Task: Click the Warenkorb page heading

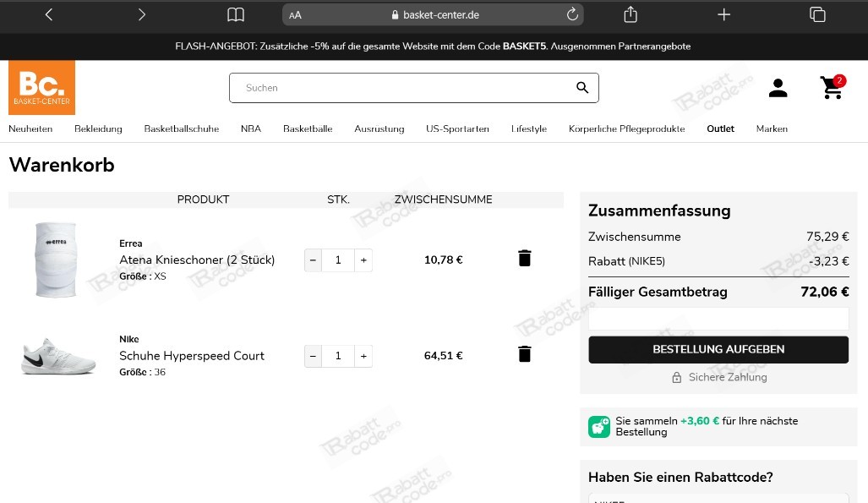Action: [62, 165]
